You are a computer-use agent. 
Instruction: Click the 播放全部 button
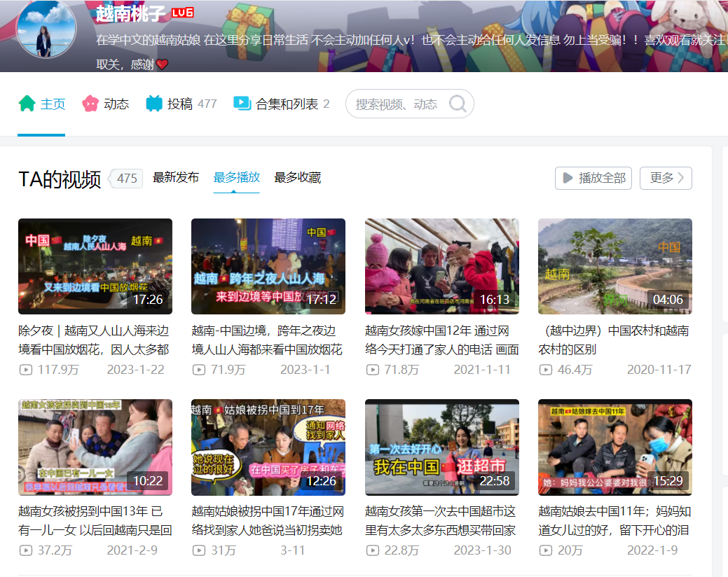tap(593, 178)
